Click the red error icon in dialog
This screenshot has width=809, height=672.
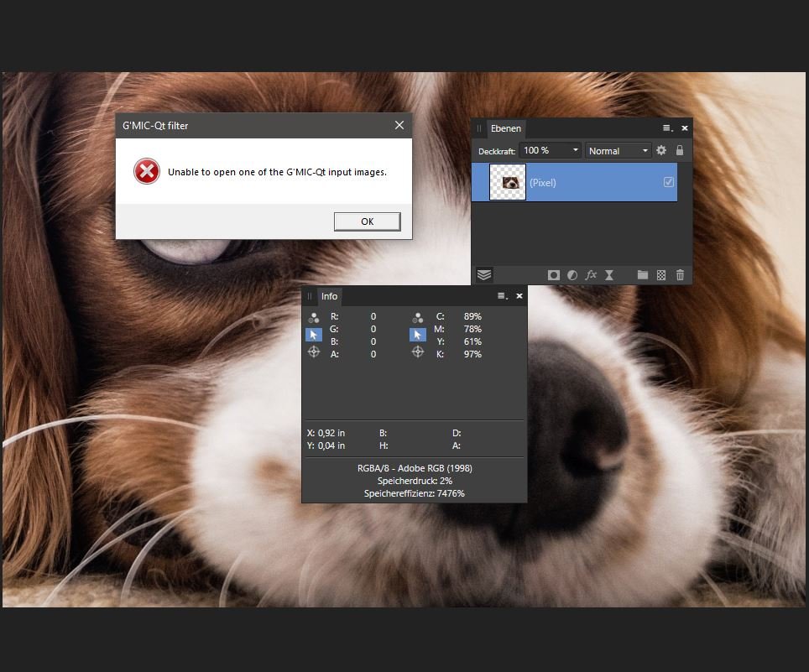[x=147, y=171]
